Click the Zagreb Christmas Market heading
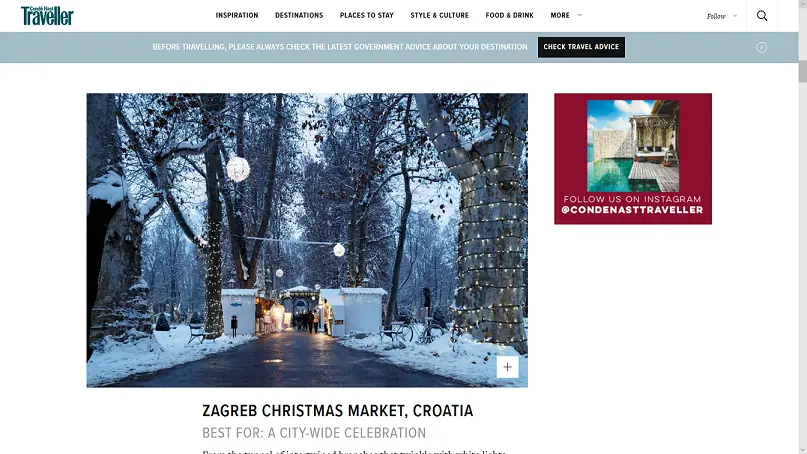This screenshot has width=807, height=454. 338,411
